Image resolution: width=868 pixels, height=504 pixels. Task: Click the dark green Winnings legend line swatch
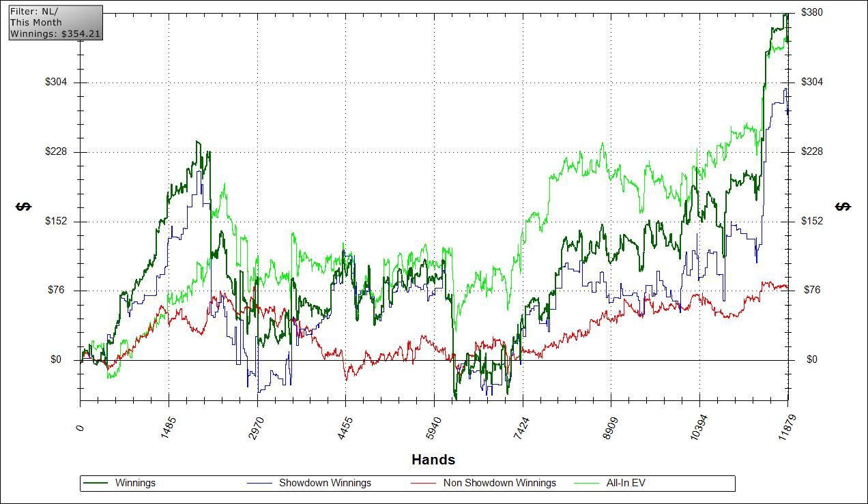click(96, 484)
